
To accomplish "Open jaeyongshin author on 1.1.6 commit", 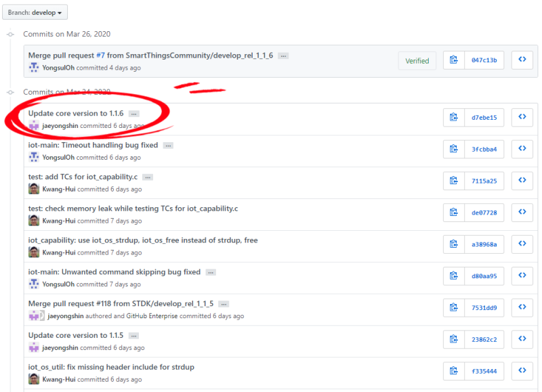I will (x=60, y=126).
